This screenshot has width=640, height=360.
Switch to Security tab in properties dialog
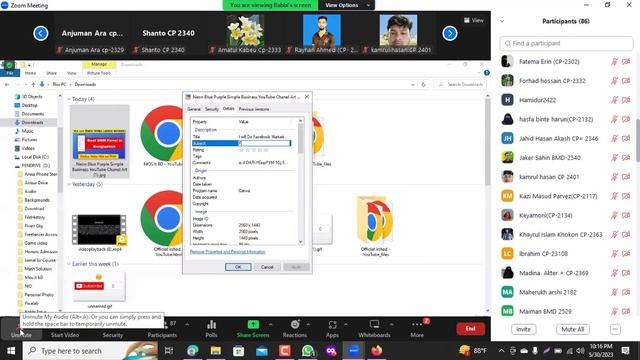pyautogui.click(x=211, y=109)
